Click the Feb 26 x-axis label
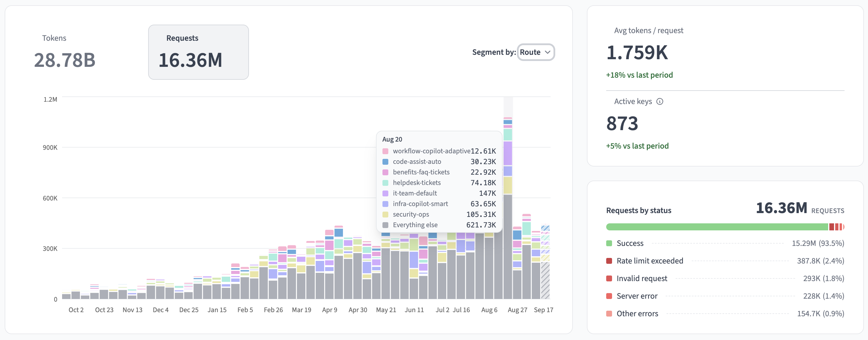 273,310
